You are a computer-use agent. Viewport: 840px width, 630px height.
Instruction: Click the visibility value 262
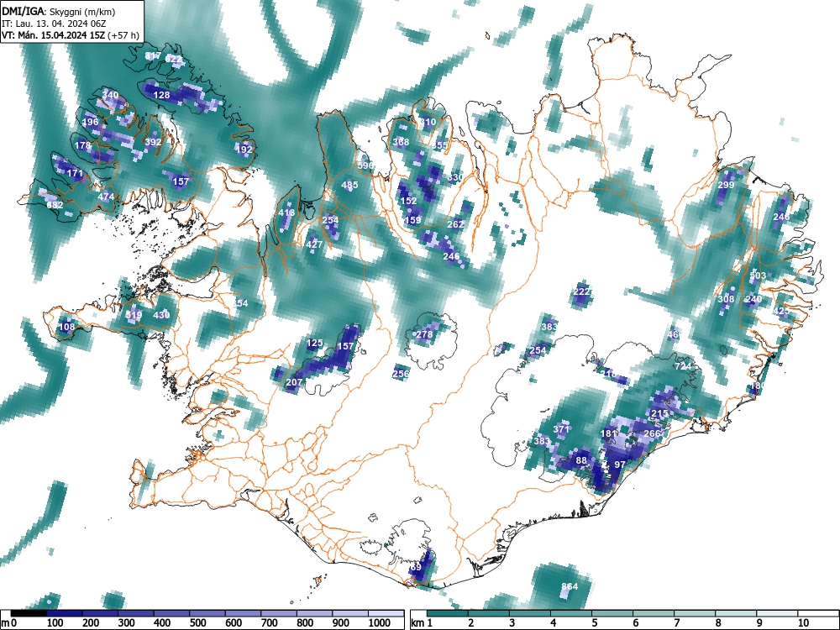(x=455, y=224)
